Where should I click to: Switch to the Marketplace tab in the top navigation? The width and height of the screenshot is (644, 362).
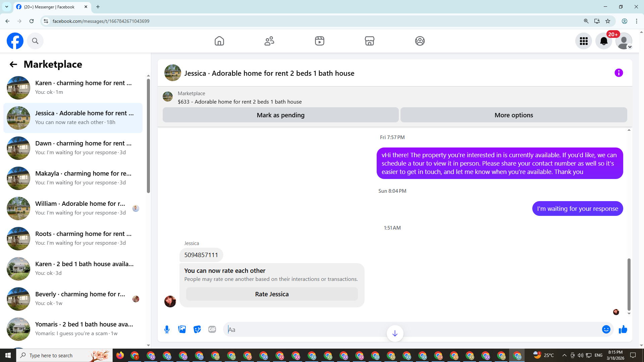369,41
